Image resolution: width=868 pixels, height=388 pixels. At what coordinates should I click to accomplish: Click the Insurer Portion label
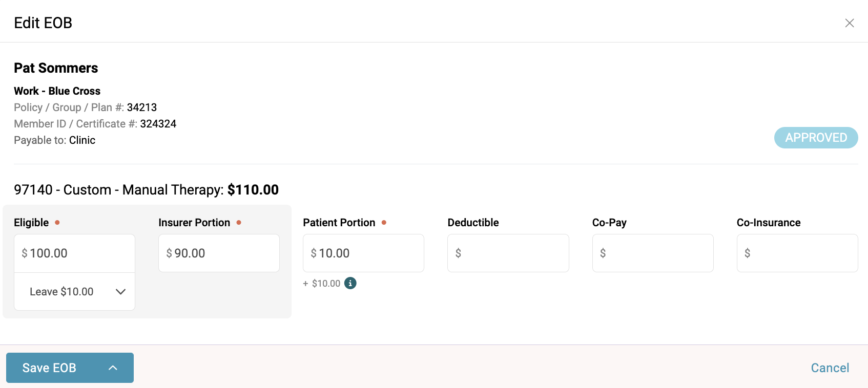pyautogui.click(x=194, y=223)
